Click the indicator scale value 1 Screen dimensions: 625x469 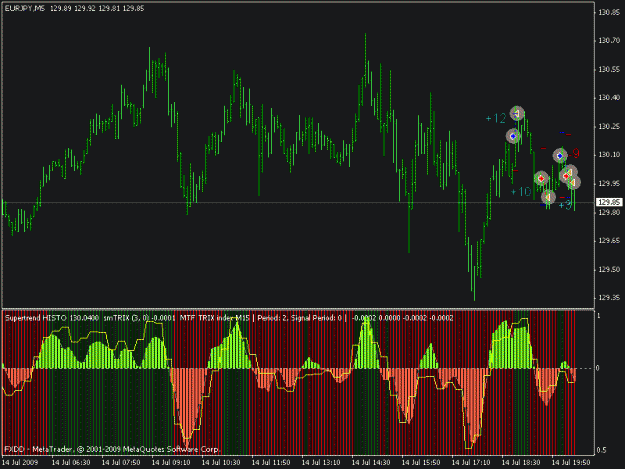pyautogui.click(x=599, y=316)
